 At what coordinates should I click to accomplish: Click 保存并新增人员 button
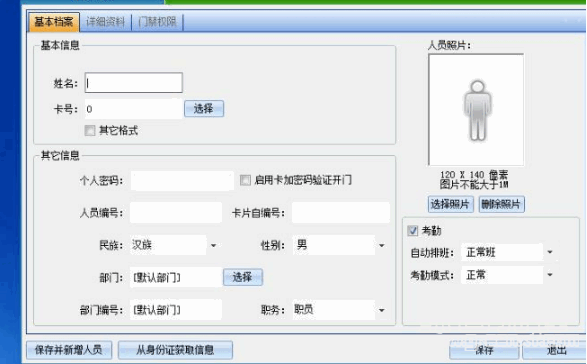69,350
